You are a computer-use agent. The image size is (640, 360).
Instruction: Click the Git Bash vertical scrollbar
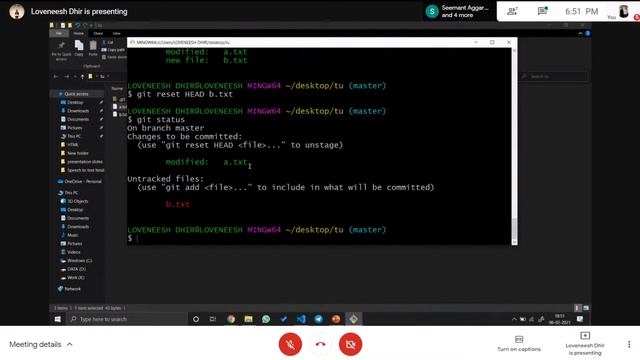(514, 146)
